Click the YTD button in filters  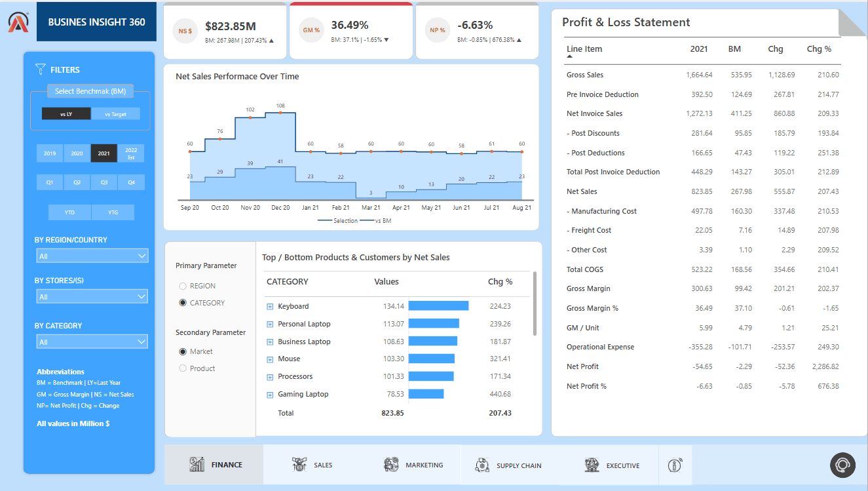click(69, 212)
